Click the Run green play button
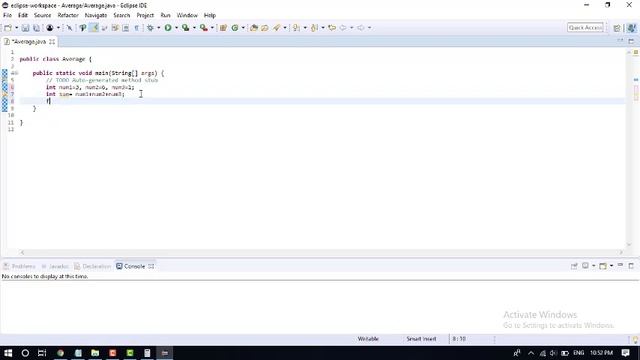 tap(168, 28)
